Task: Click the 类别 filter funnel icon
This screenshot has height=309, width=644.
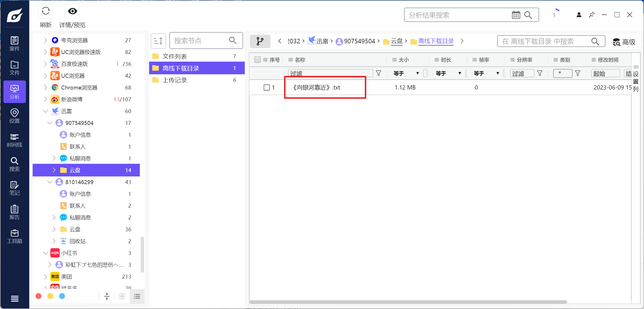Action: point(578,73)
